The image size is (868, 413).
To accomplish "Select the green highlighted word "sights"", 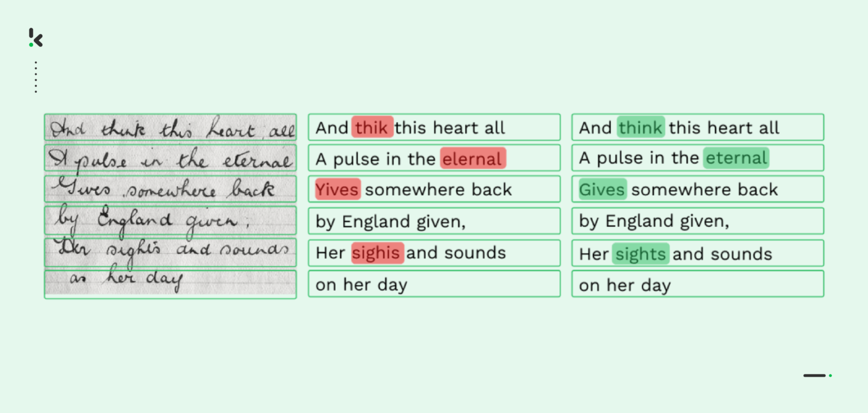I will pyautogui.click(x=640, y=254).
